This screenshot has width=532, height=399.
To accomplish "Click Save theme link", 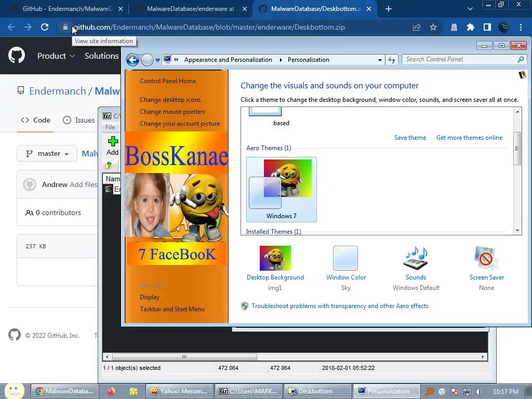I will click(410, 137).
